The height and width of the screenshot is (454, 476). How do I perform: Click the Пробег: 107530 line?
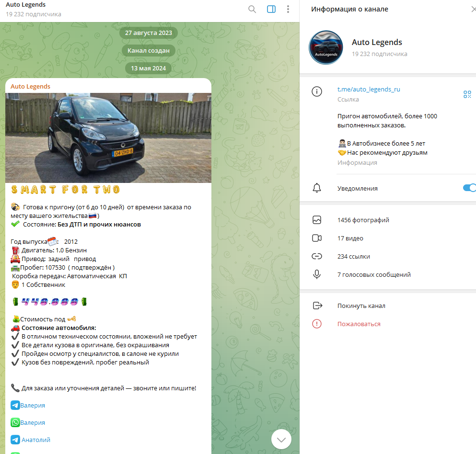(x=63, y=268)
